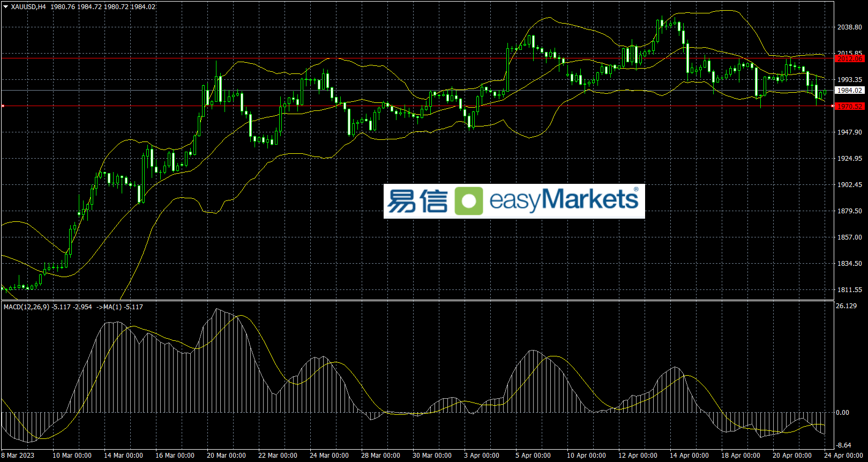Select the red horizontal line on the chart
868x462 pixels.
(x=418, y=58)
